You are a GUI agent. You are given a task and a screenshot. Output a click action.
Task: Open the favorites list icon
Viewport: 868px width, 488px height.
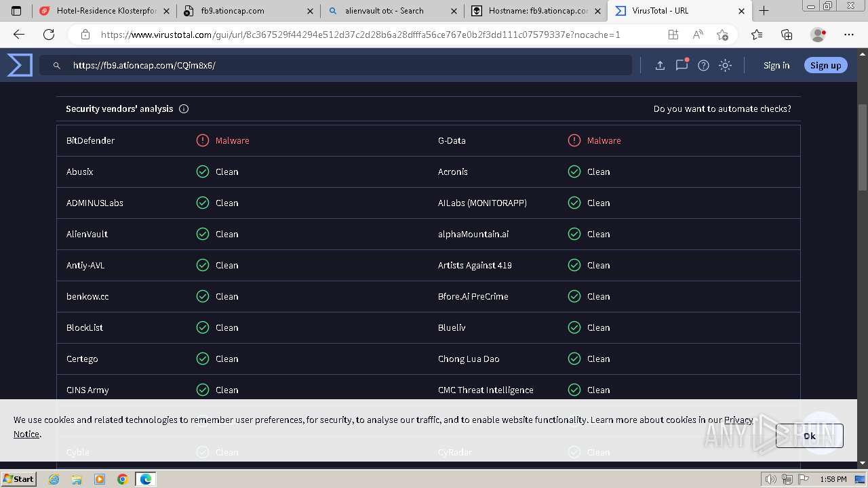tap(757, 35)
